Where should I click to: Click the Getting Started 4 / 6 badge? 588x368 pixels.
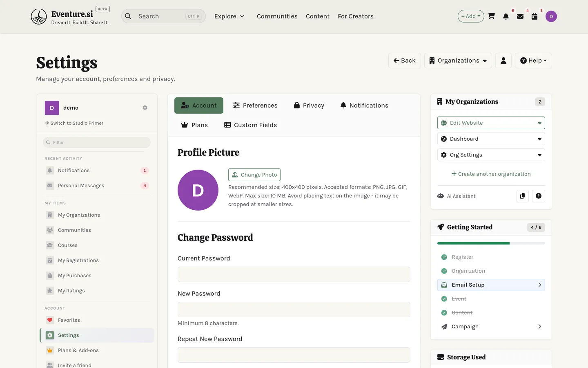click(x=536, y=227)
